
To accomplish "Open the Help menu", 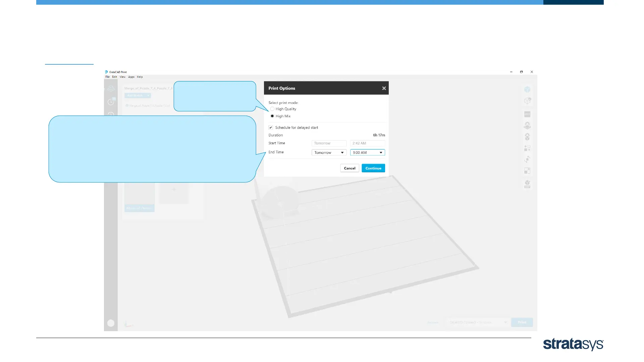I will (140, 77).
